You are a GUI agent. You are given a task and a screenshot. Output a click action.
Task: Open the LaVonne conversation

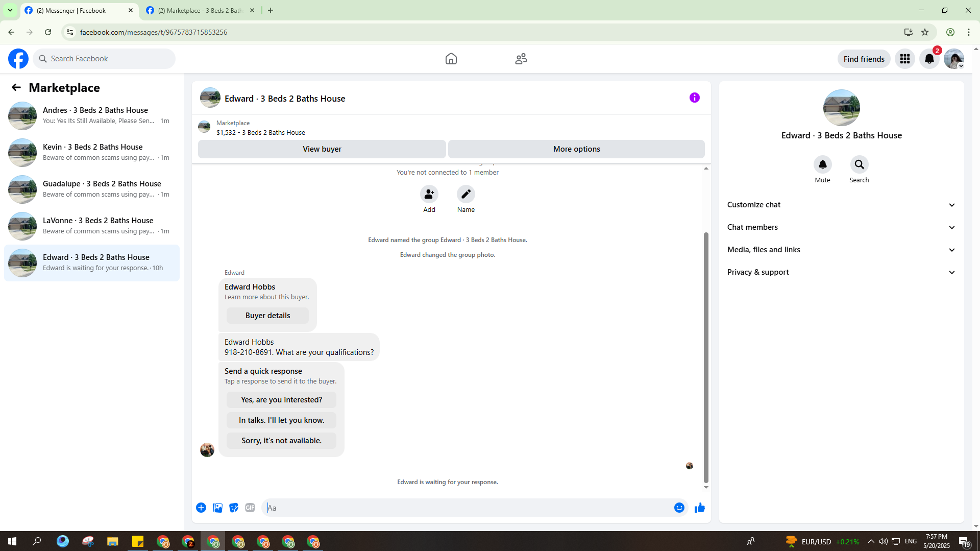92,226
